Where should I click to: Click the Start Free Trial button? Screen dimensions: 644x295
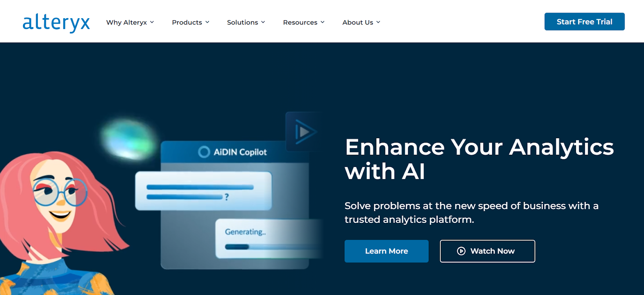coord(584,22)
